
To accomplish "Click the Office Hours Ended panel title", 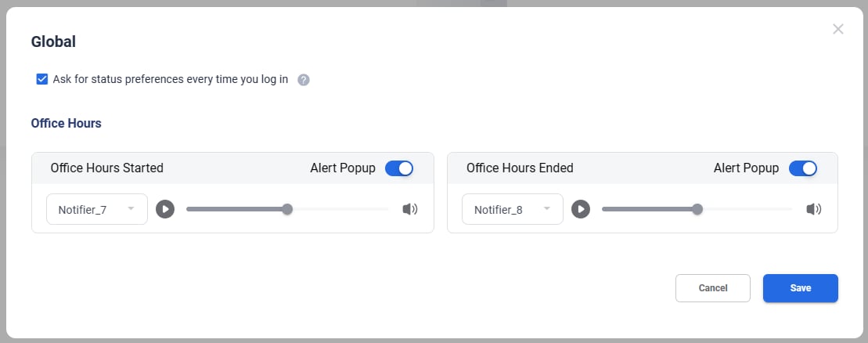I will point(520,168).
